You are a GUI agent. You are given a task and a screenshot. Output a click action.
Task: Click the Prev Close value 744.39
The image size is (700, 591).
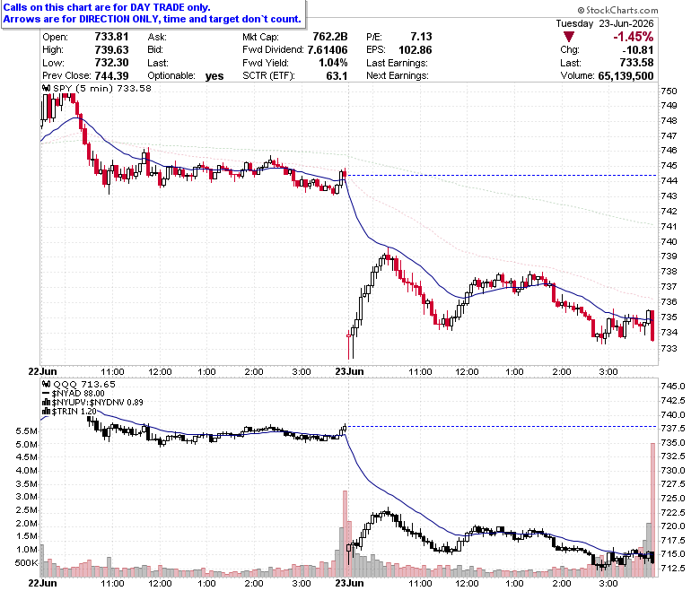(x=111, y=76)
